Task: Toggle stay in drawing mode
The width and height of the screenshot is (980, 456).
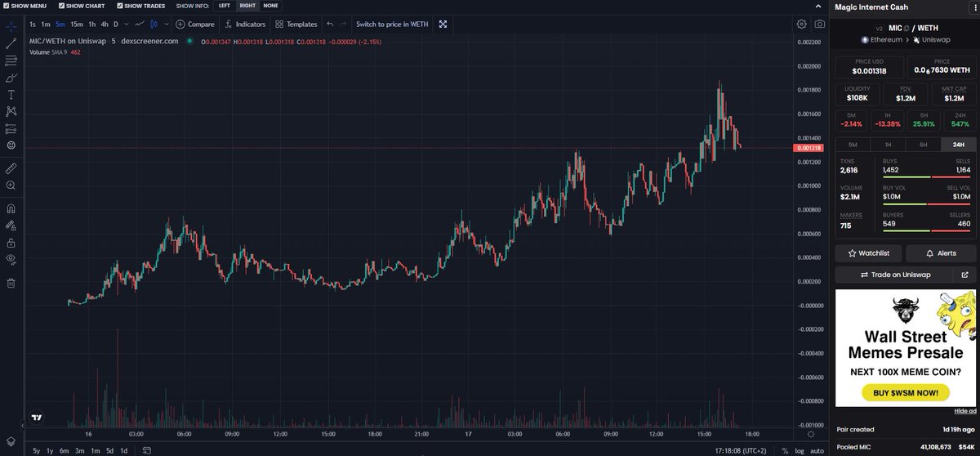Action: [x=11, y=225]
